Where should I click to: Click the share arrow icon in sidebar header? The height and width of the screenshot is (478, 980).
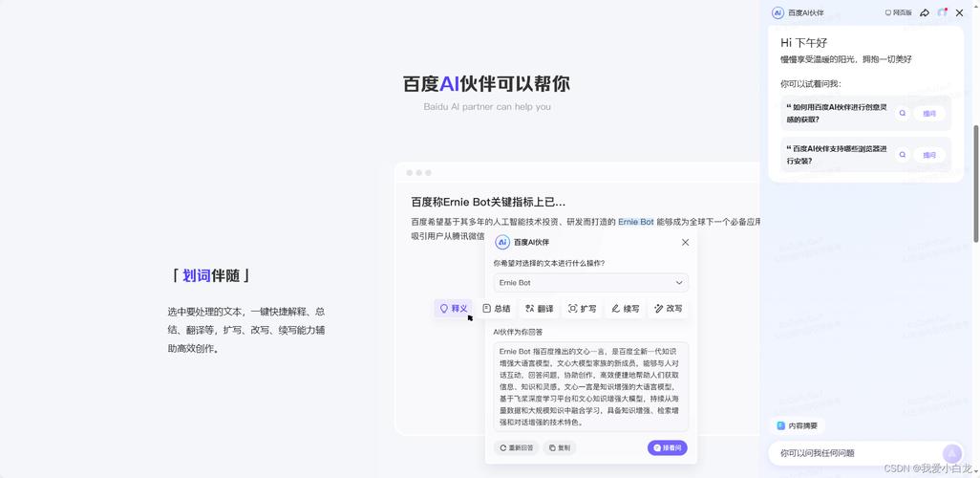925,12
